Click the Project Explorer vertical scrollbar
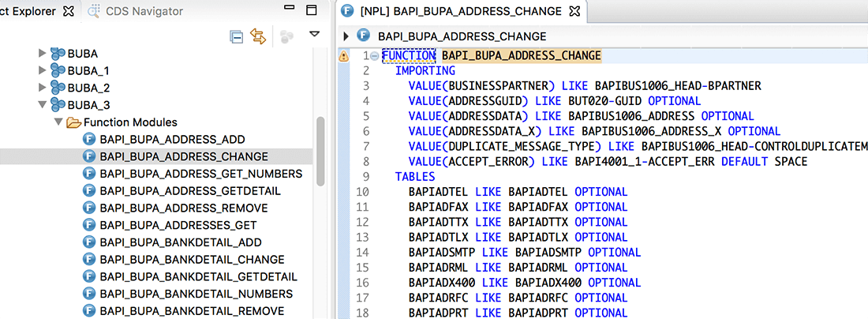The height and width of the screenshot is (319, 868). [320, 150]
